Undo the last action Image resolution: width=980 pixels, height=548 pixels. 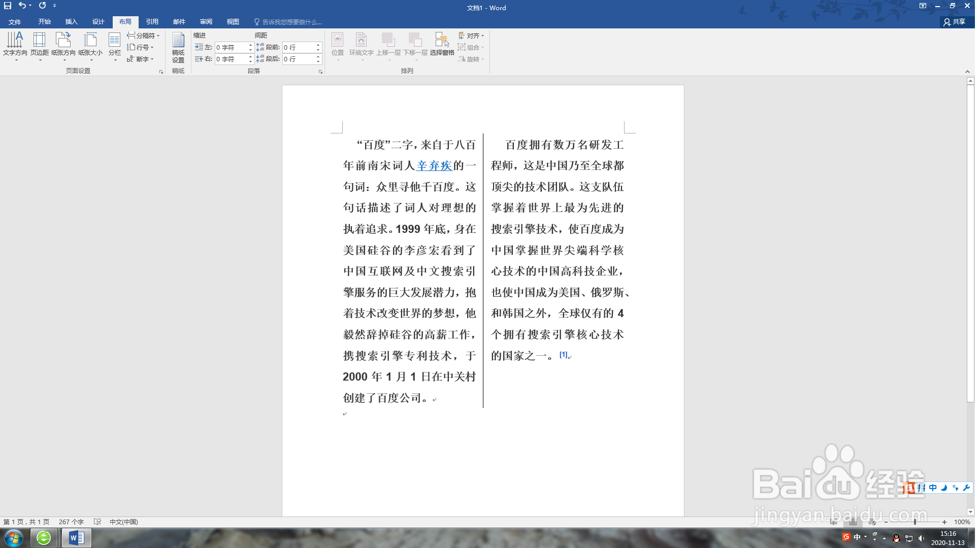click(22, 6)
